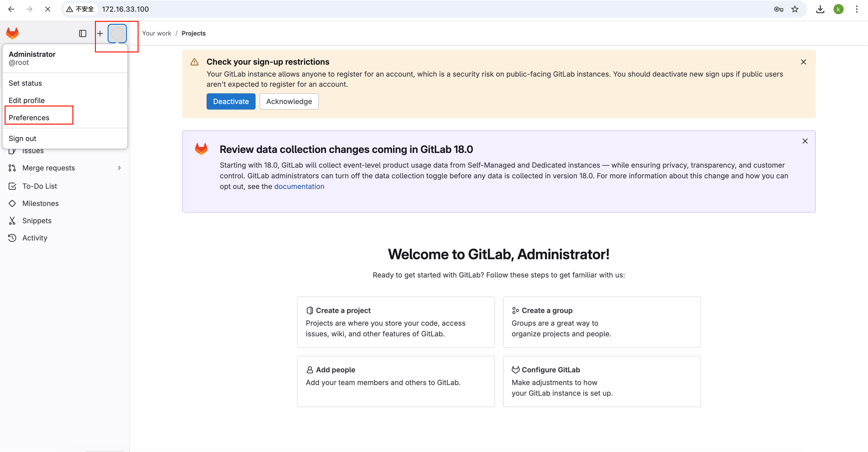Viewport: 868px width, 452px height.
Task: Open Merge requests in sidebar
Action: tap(65, 168)
